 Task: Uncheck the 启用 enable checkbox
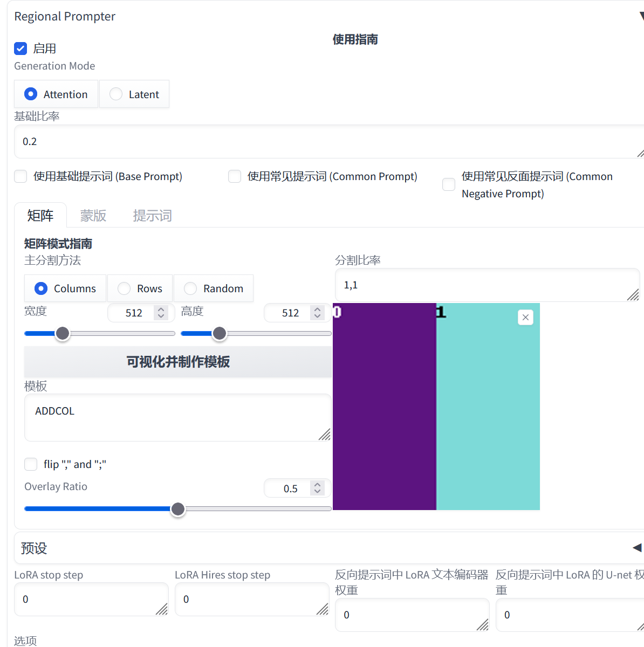click(20, 49)
